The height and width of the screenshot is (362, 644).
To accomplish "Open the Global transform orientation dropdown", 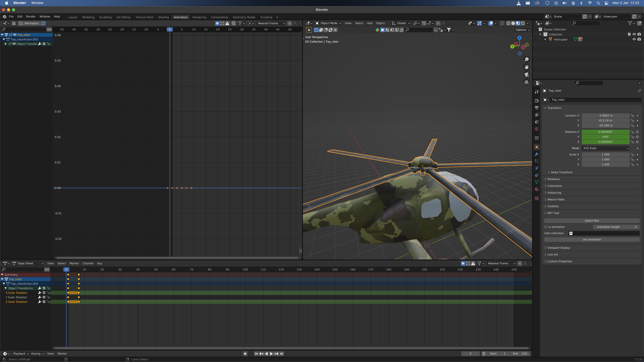I will pyautogui.click(x=401, y=23).
